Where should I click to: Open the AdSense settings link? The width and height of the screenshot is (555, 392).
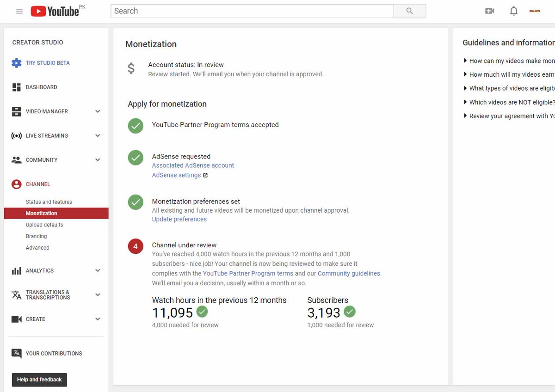tap(177, 176)
